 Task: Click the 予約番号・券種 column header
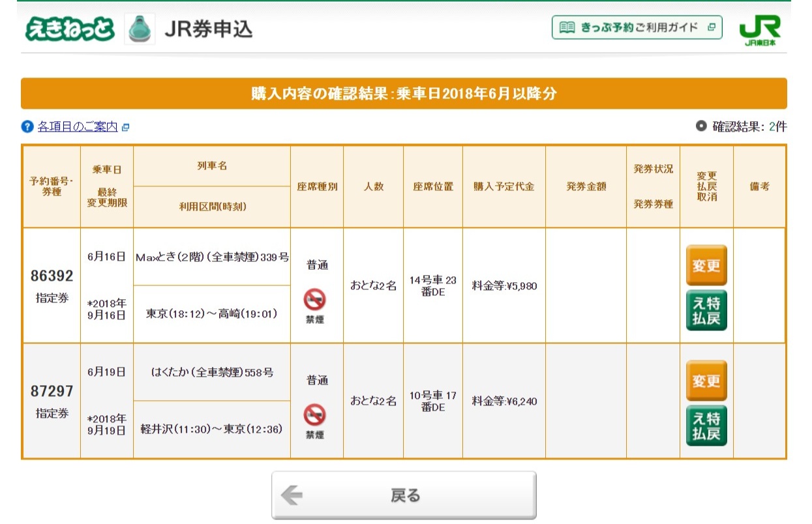pyautogui.click(x=52, y=186)
